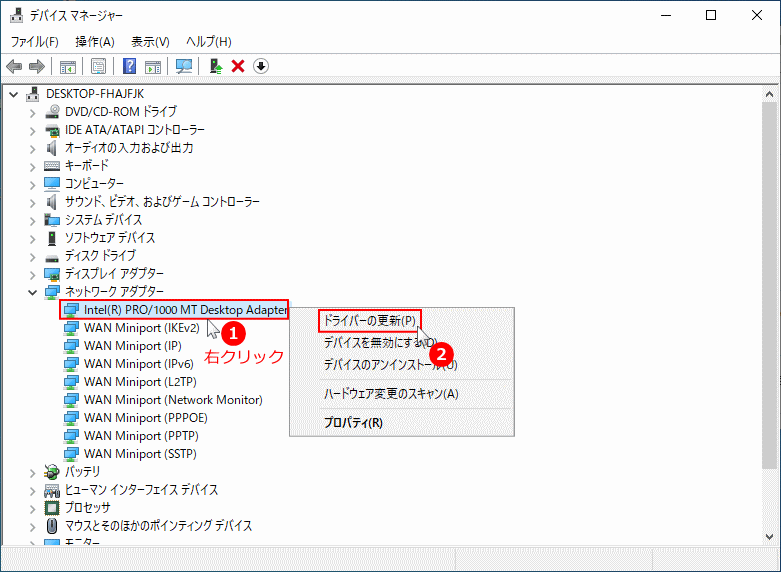
Task: Click the ヒューマン インターフェイス デバイス icon
Action: 52,490
